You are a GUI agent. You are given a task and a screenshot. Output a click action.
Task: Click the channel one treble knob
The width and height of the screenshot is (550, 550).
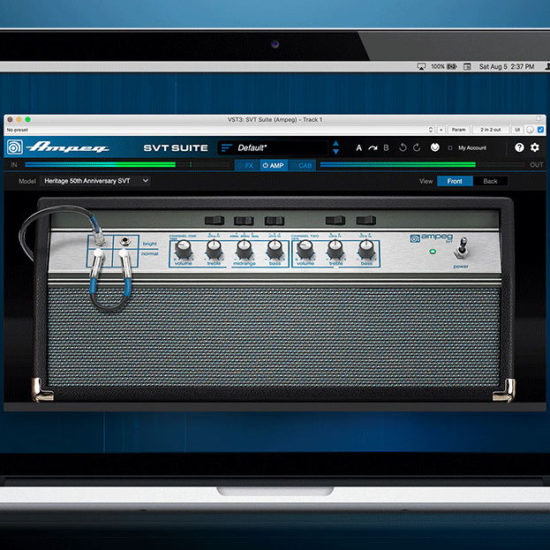click(x=214, y=249)
